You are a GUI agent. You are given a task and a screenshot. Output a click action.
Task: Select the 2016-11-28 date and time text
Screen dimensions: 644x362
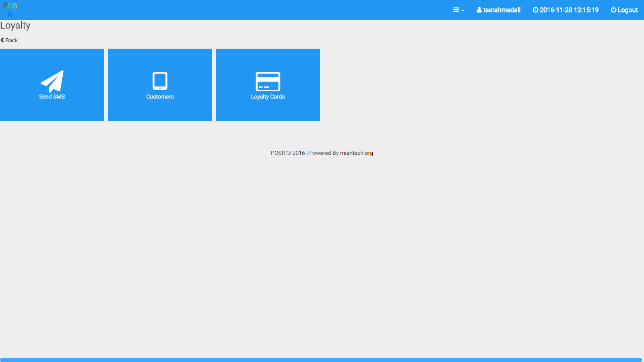pyautogui.click(x=569, y=10)
